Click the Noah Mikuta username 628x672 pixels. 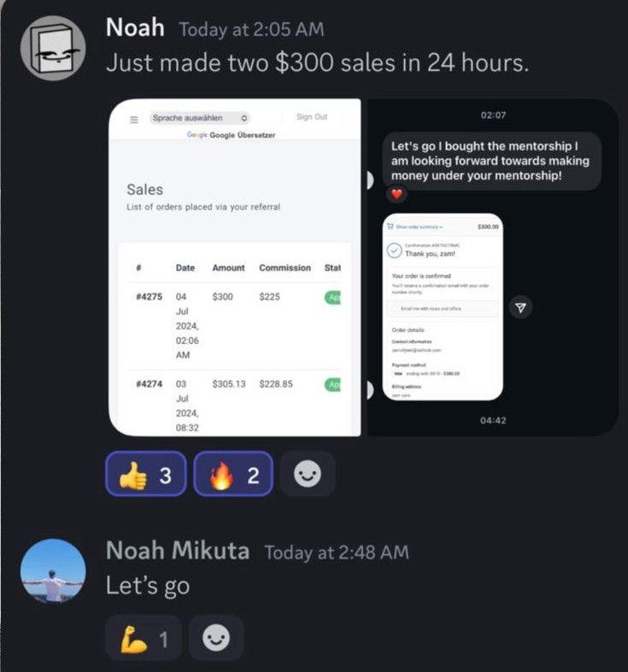click(x=178, y=550)
